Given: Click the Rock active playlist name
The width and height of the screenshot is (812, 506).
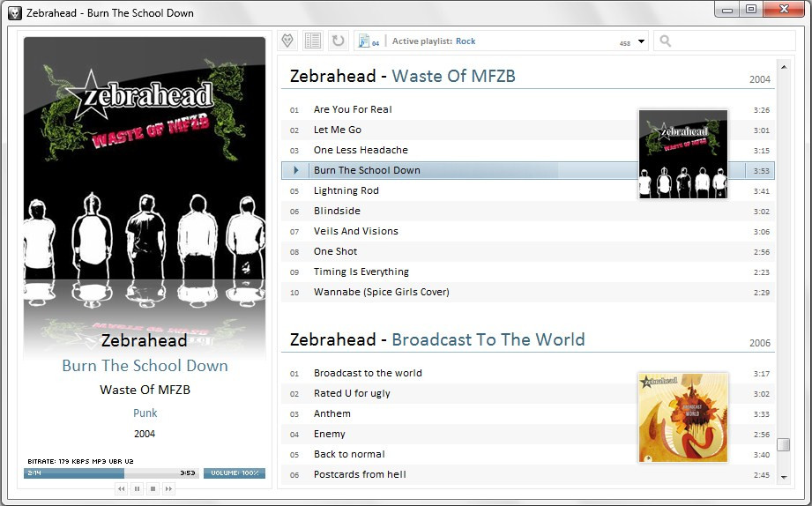Looking at the screenshot, I should point(466,41).
